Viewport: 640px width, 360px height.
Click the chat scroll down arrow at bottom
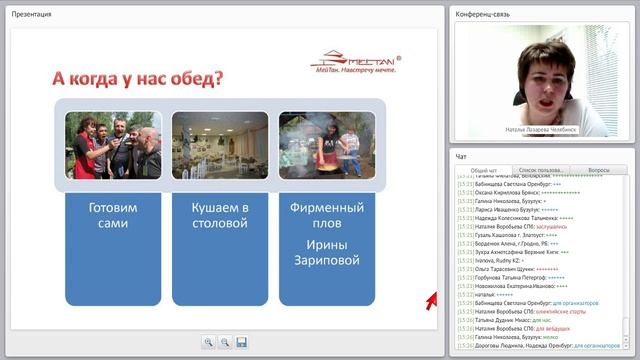click(x=626, y=346)
